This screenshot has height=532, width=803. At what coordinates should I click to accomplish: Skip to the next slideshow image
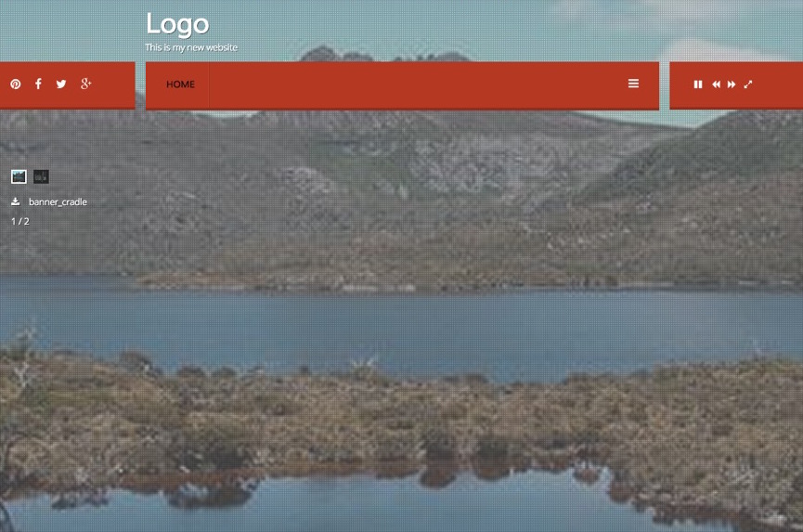coord(732,84)
